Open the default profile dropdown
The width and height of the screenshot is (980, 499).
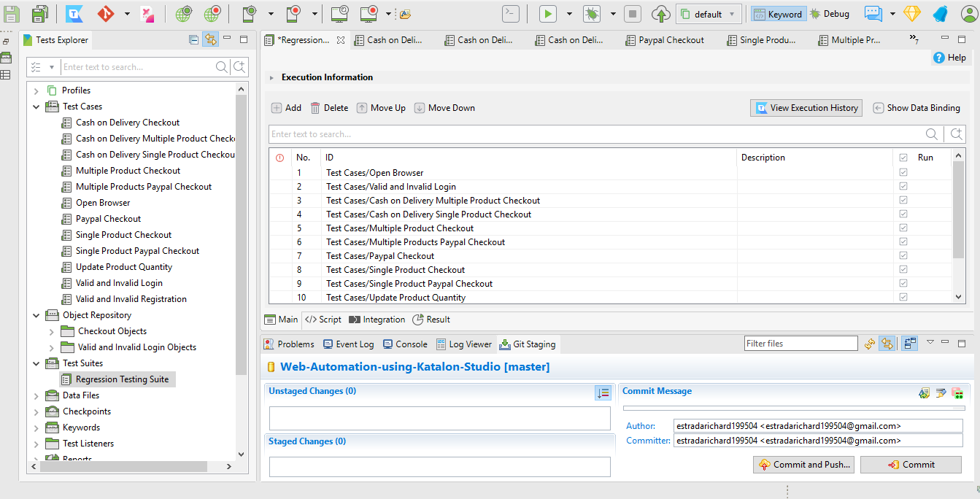709,14
